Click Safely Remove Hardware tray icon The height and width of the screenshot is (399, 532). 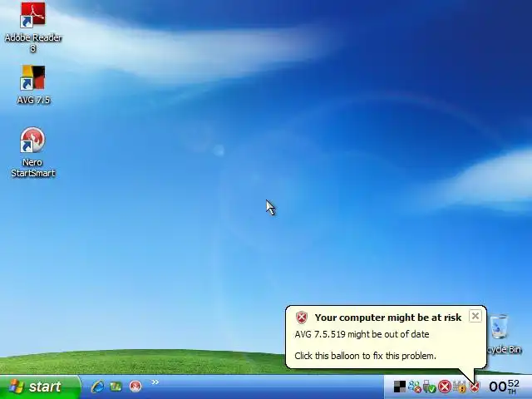(x=429, y=387)
